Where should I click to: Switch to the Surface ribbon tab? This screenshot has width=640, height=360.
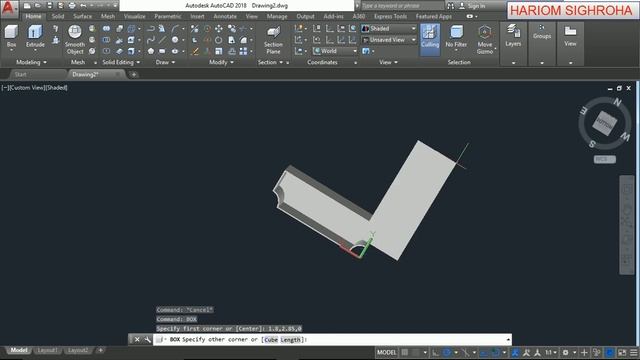click(x=82, y=16)
